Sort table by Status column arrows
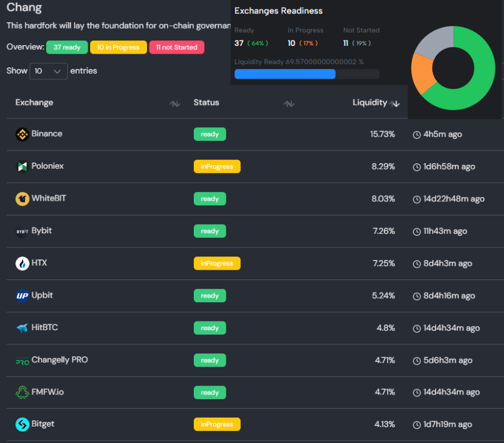This screenshot has height=443, width=504. pyautogui.click(x=289, y=104)
